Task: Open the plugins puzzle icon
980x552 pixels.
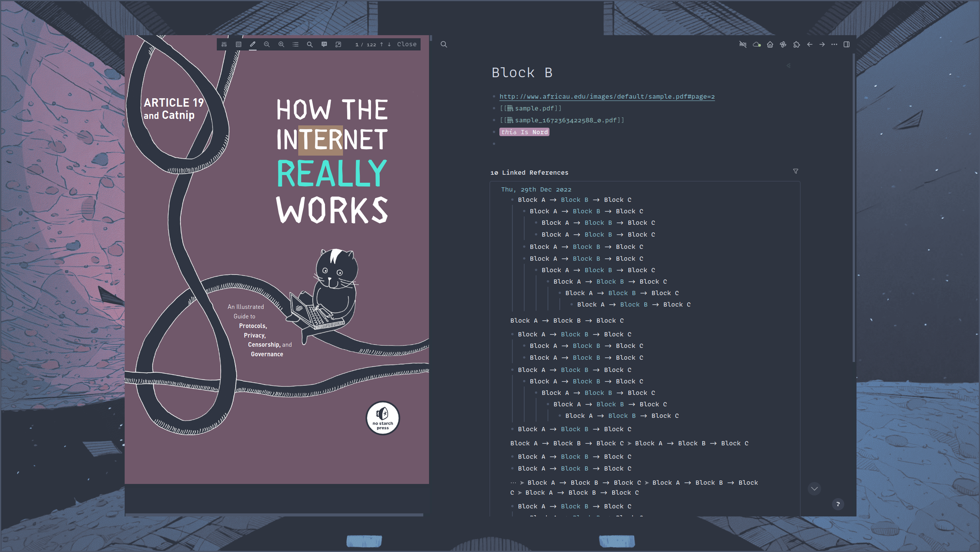Action: pos(796,44)
